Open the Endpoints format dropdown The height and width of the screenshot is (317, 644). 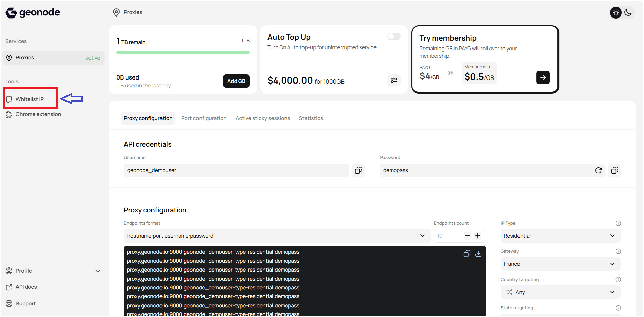pos(422,236)
